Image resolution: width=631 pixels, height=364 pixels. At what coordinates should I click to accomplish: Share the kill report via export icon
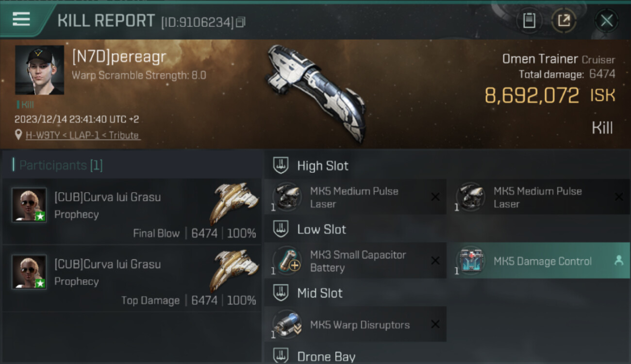pos(564,20)
